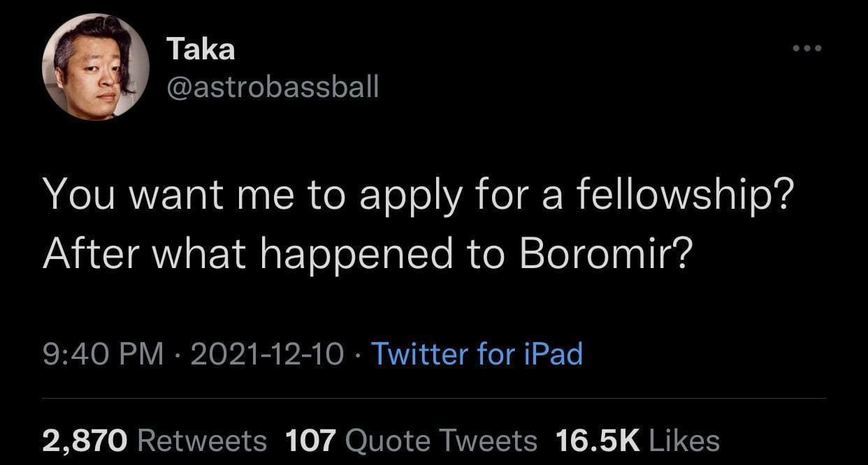Click the 2,870 retweet count
The height and width of the screenshot is (465, 868).
[x=85, y=440]
